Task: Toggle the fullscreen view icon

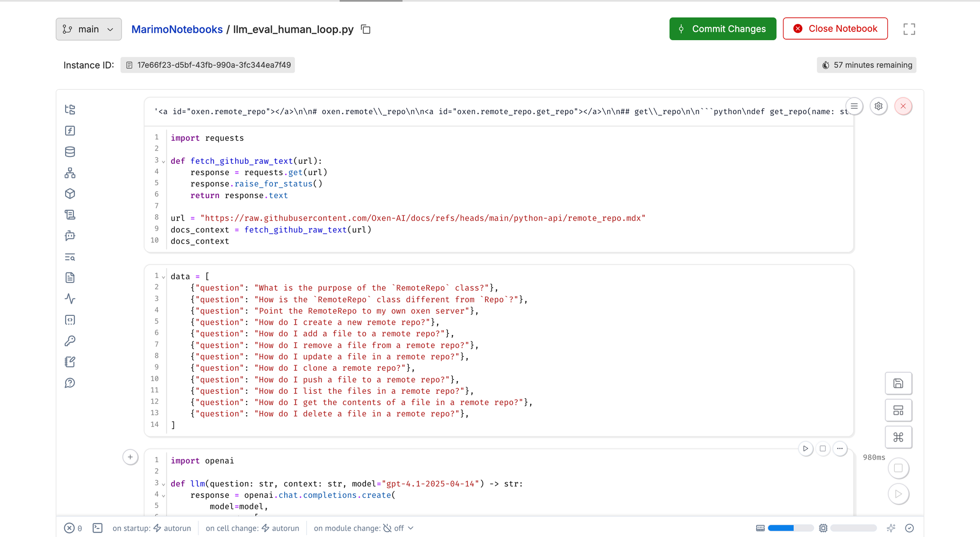Action: tap(909, 29)
